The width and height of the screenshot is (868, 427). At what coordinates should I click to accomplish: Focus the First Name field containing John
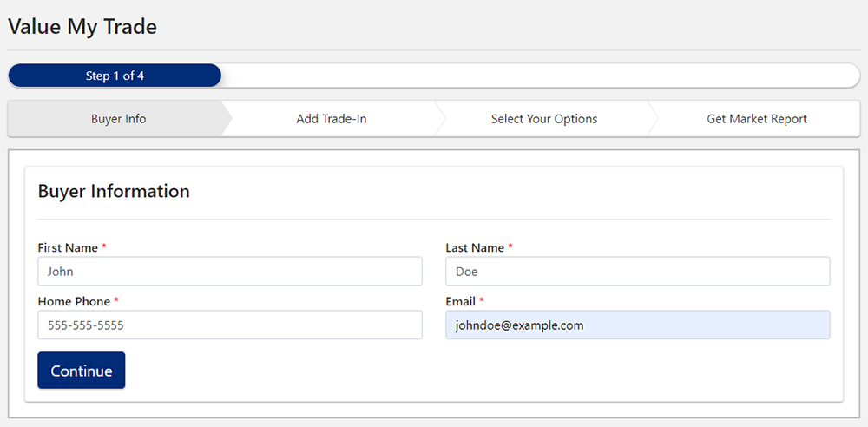pyautogui.click(x=230, y=272)
